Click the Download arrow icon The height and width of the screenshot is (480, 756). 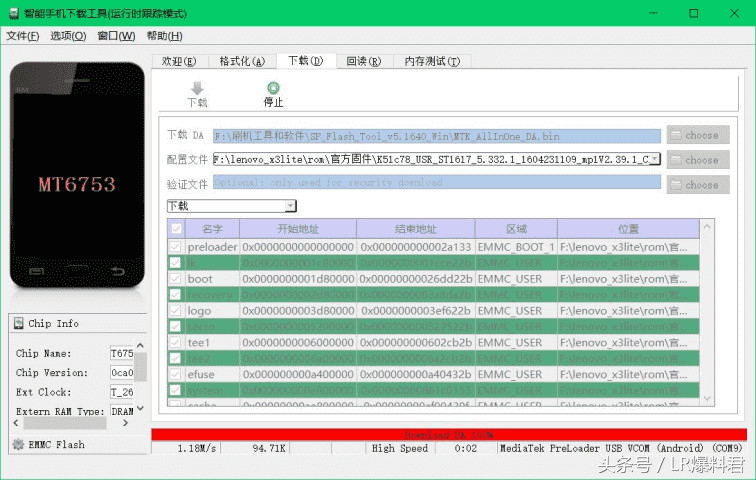(x=197, y=88)
